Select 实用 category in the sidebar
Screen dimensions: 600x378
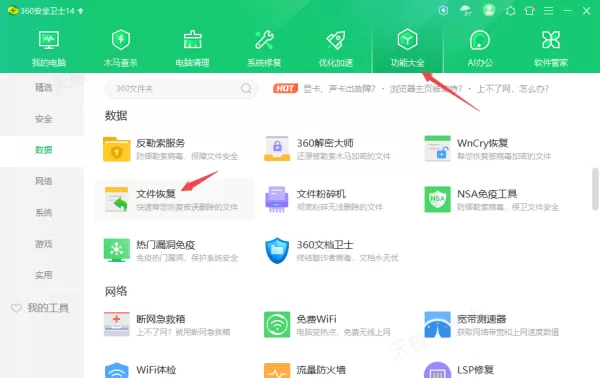pyautogui.click(x=43, y=275)
